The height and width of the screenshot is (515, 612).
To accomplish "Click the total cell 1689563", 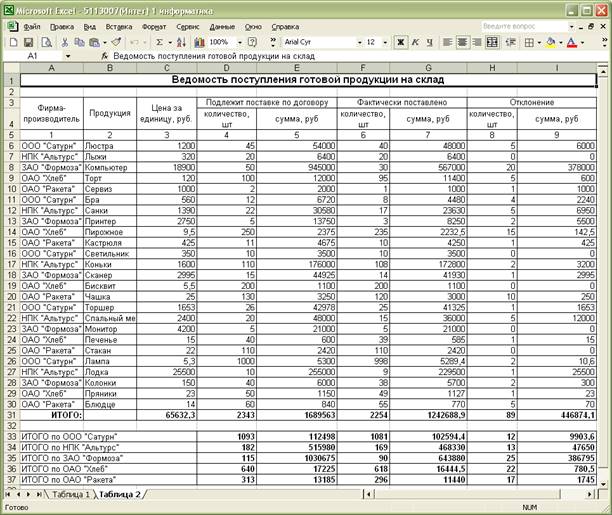I will [x=297, y=415].
